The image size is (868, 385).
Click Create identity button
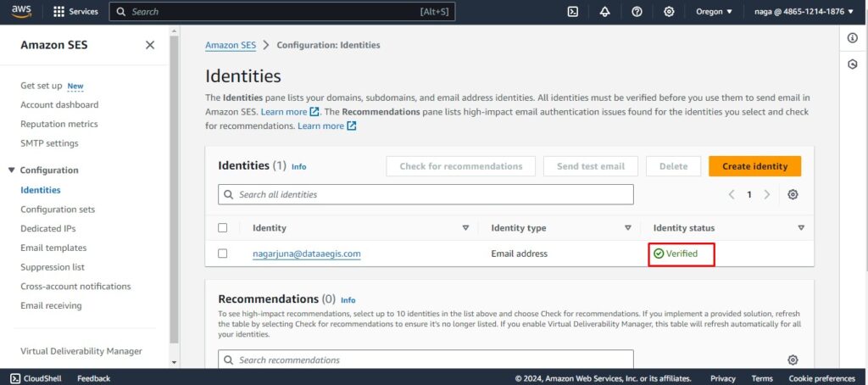click(x=754, y=166)
